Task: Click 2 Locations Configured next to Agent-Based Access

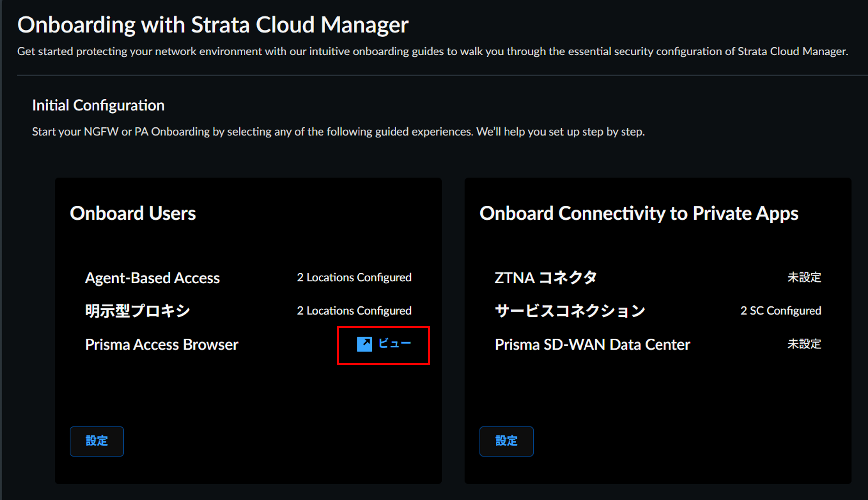Action: tap(354, 277)
